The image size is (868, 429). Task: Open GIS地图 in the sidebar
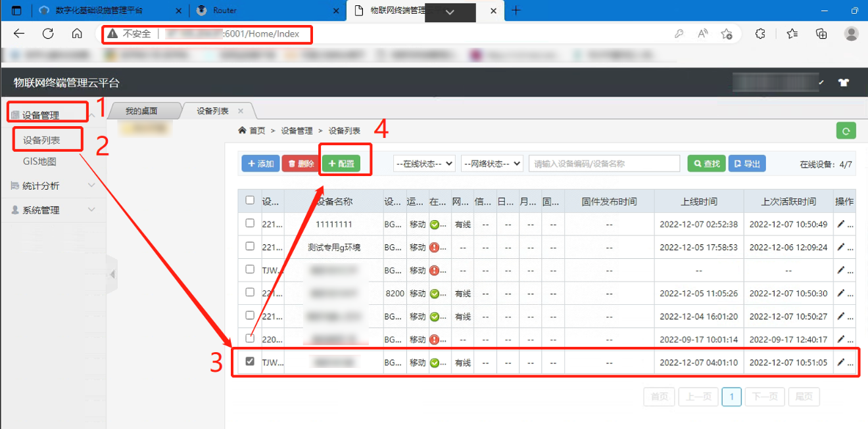click(39, 162)
